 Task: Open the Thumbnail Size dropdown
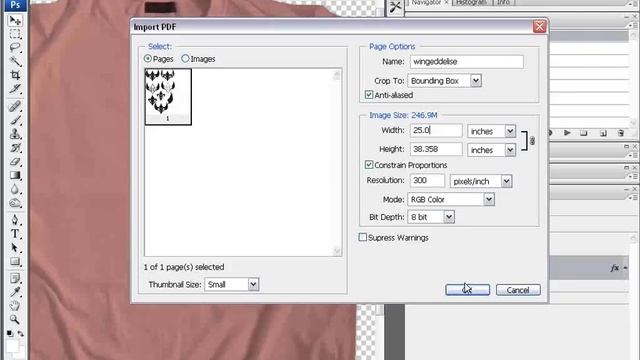tap(253, 284)
